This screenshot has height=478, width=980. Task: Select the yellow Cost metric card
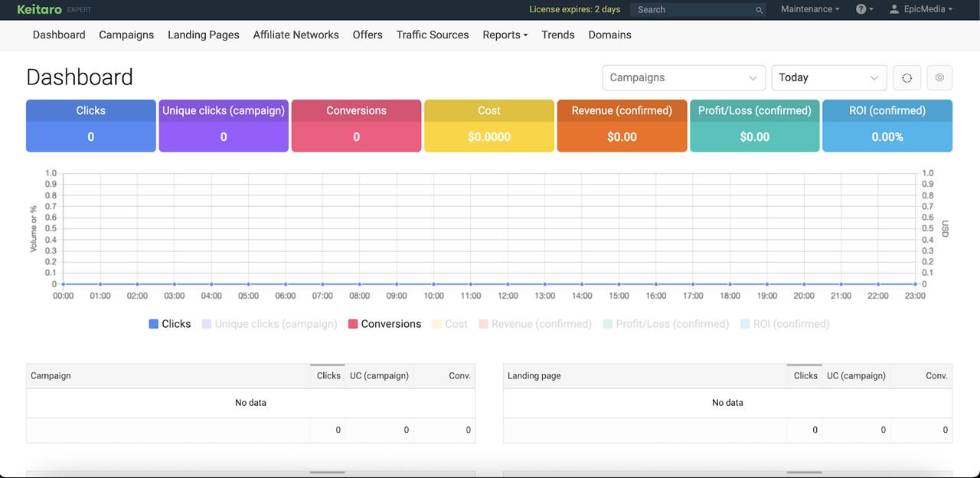489,126
